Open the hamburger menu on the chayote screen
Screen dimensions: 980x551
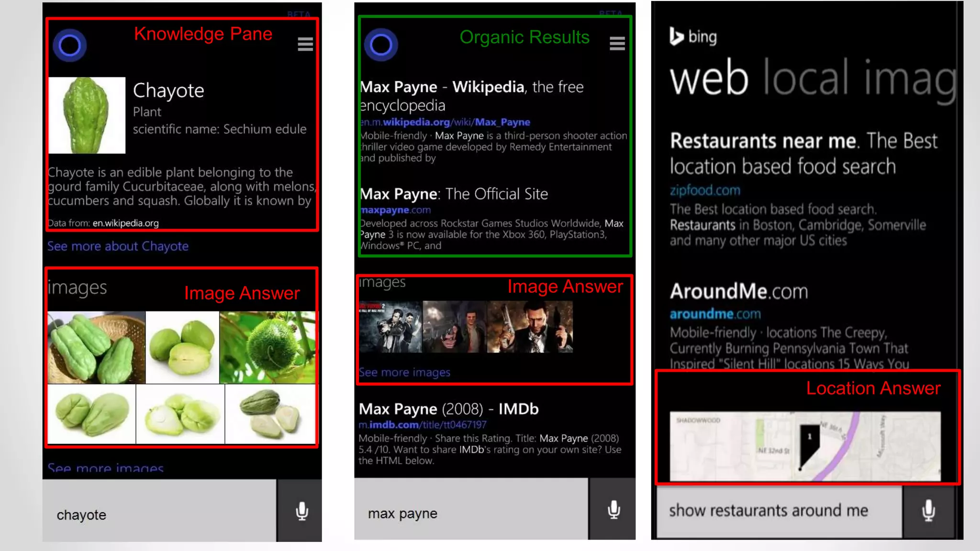click(x=305, y=44)
